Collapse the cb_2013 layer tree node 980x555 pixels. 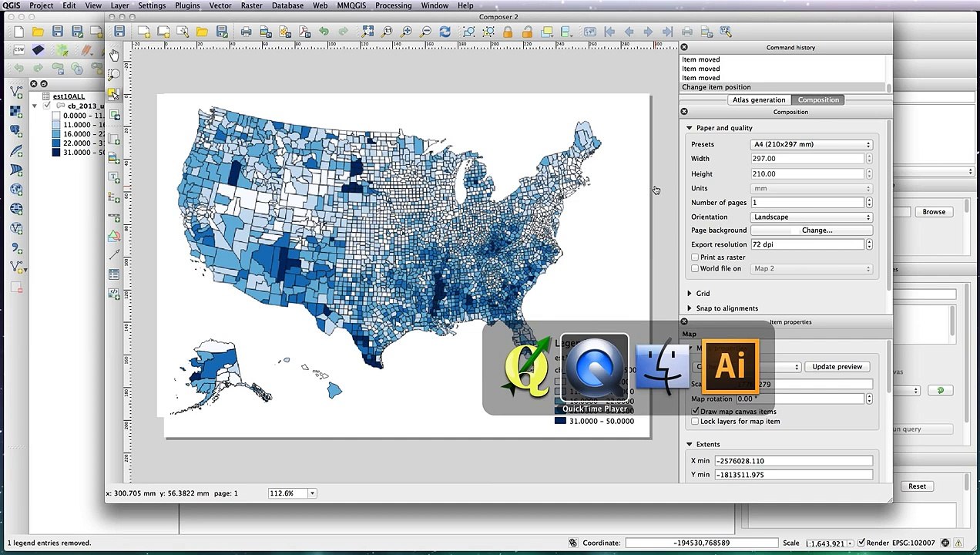pyautogui.click(x=35, y=106)
